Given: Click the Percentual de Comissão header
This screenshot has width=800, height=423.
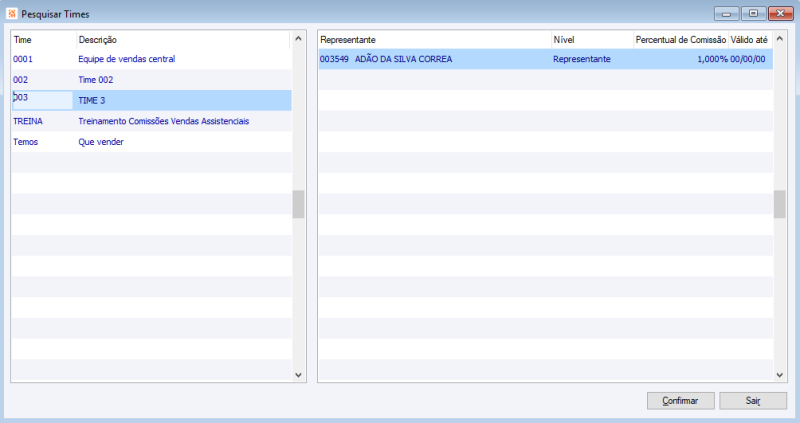Looking at the screenshot, I should [681, 40].
